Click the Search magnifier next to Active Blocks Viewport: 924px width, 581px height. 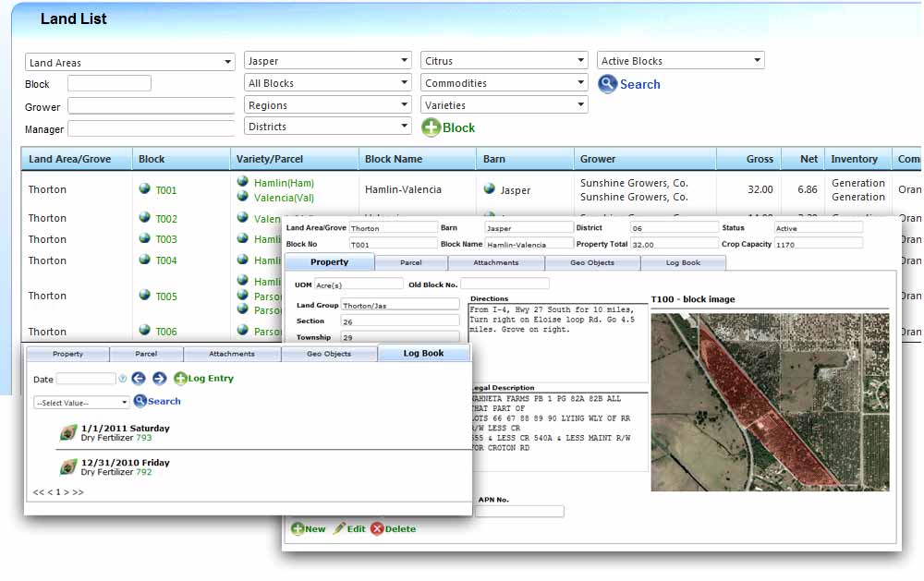click(x=608, y=84)
